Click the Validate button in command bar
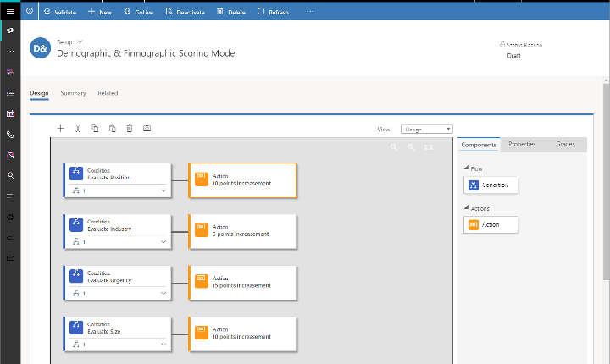Screen dimensions: 610x364 59,13
